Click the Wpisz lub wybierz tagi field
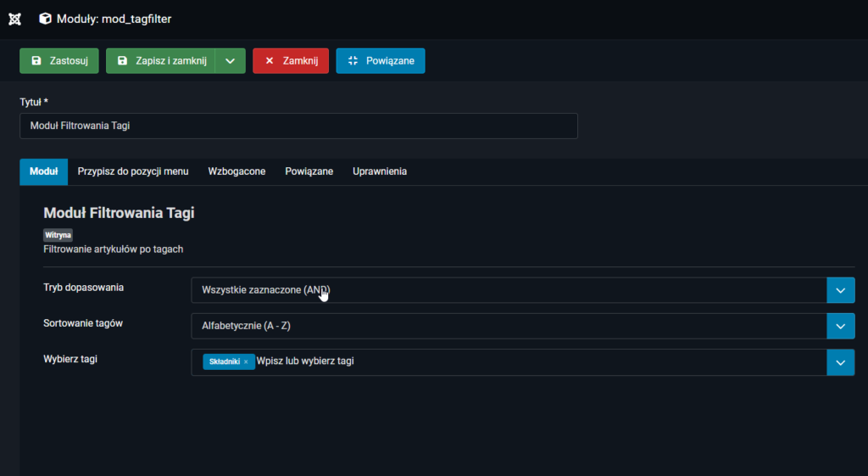Screen dimensions: 868x476 tap(305, 361)
